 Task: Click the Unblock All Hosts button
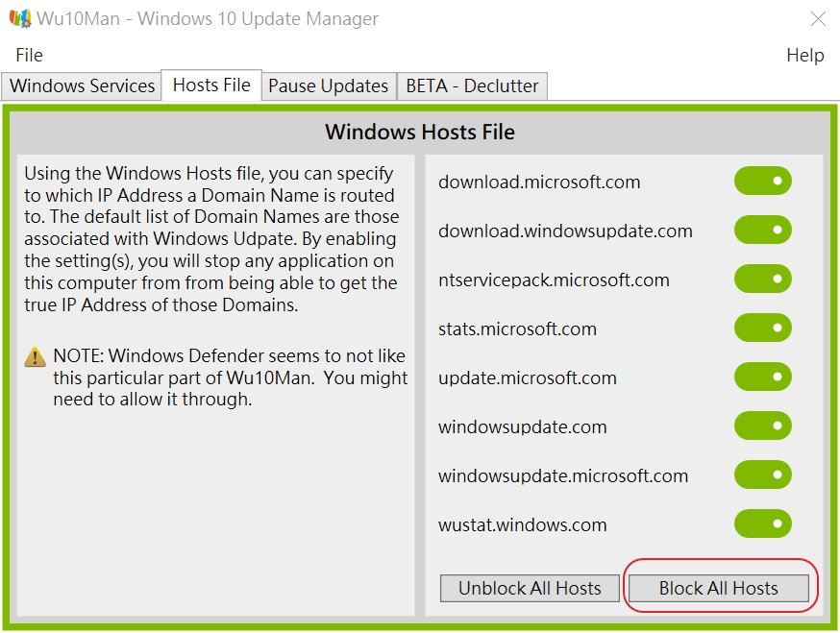click(x=530, y=588)
